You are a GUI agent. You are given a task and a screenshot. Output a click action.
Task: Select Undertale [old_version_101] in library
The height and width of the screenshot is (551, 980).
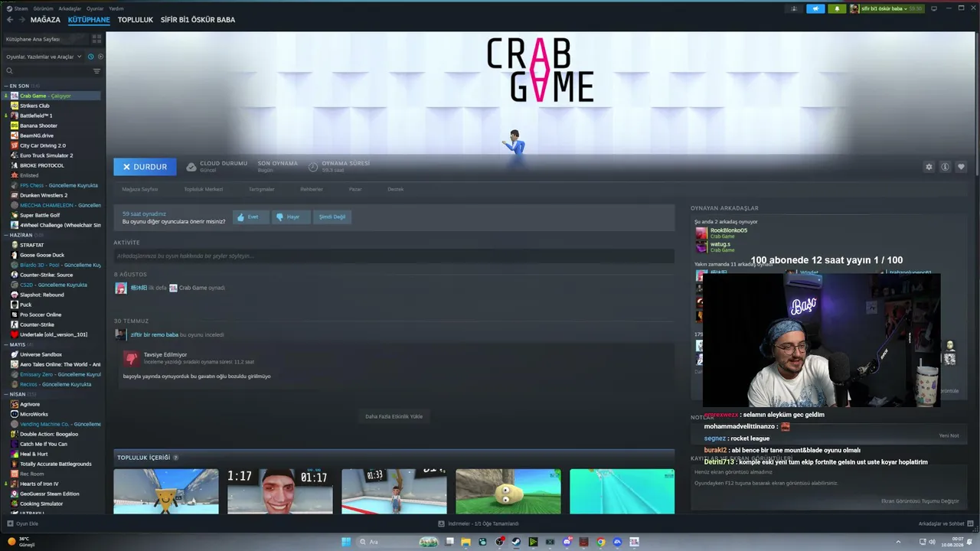(x=53, y=334)
